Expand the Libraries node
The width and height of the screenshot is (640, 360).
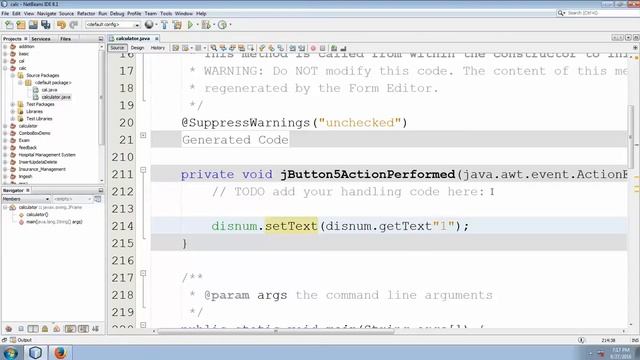(13, 111)
